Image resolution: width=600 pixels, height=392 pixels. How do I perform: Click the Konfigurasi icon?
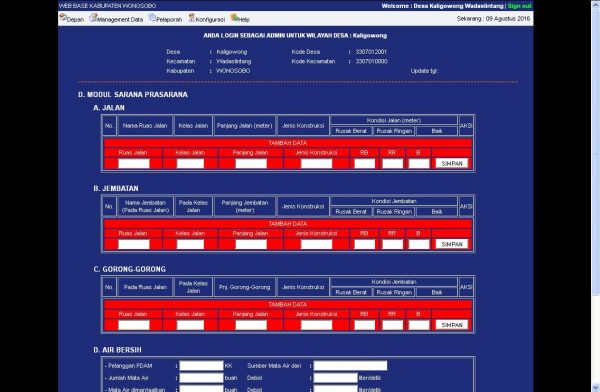pyautogui.click(x=192, y=18)
